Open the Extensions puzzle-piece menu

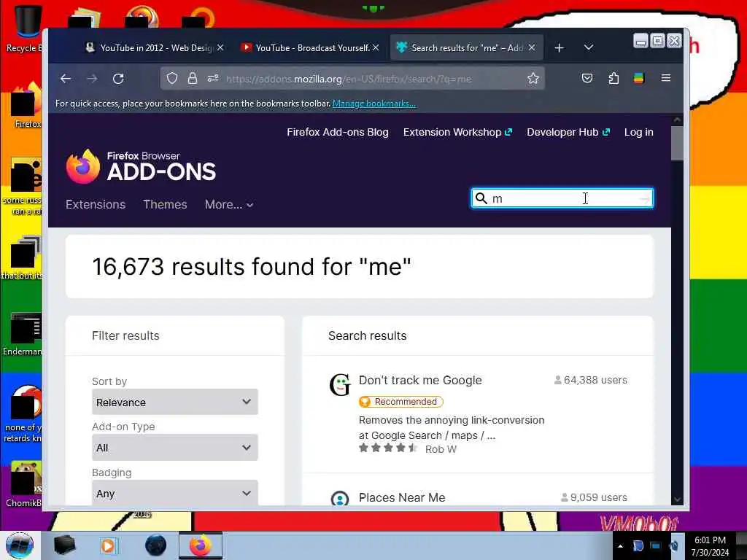click(614, 78)
